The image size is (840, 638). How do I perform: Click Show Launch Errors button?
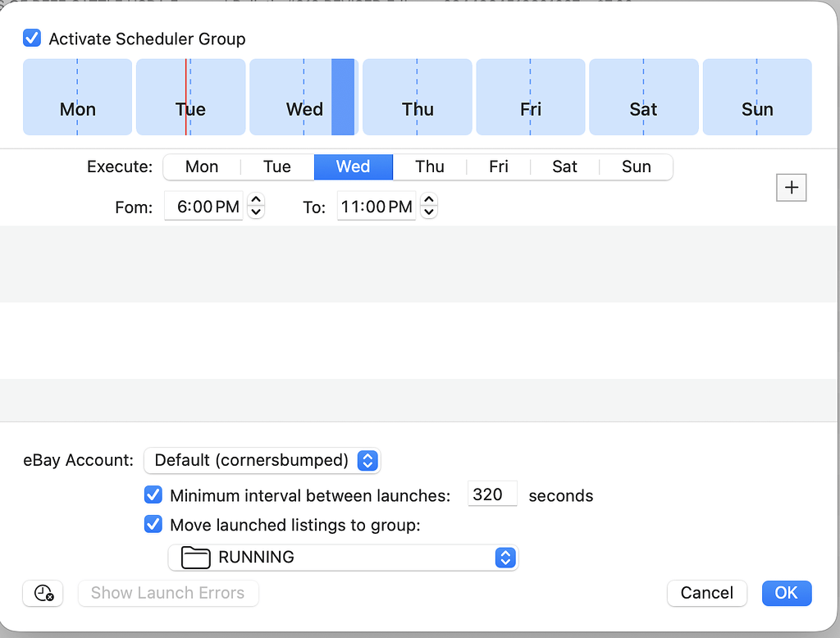[167, 593]
